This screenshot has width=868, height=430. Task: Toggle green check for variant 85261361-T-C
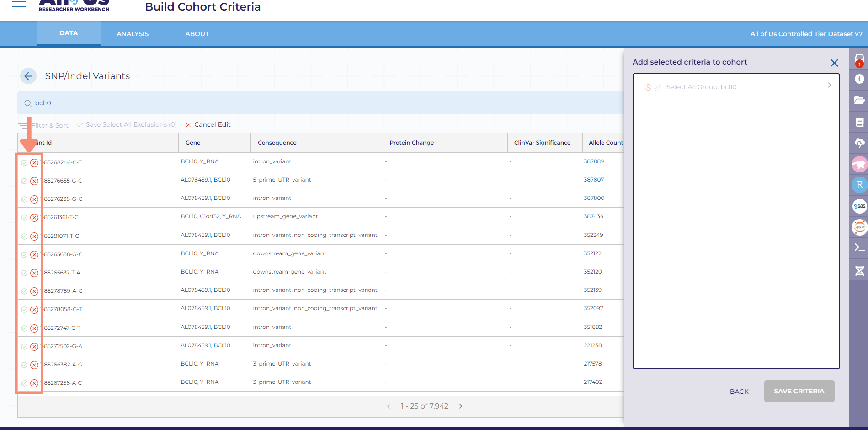coord(24,218)
